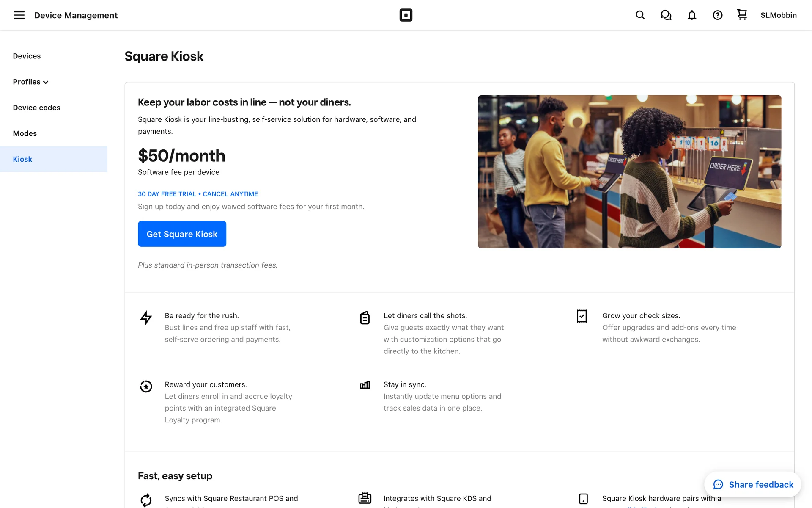Open the search magnifier icon
This screenshot has height=508, width=812.
(x=640, y=15)
